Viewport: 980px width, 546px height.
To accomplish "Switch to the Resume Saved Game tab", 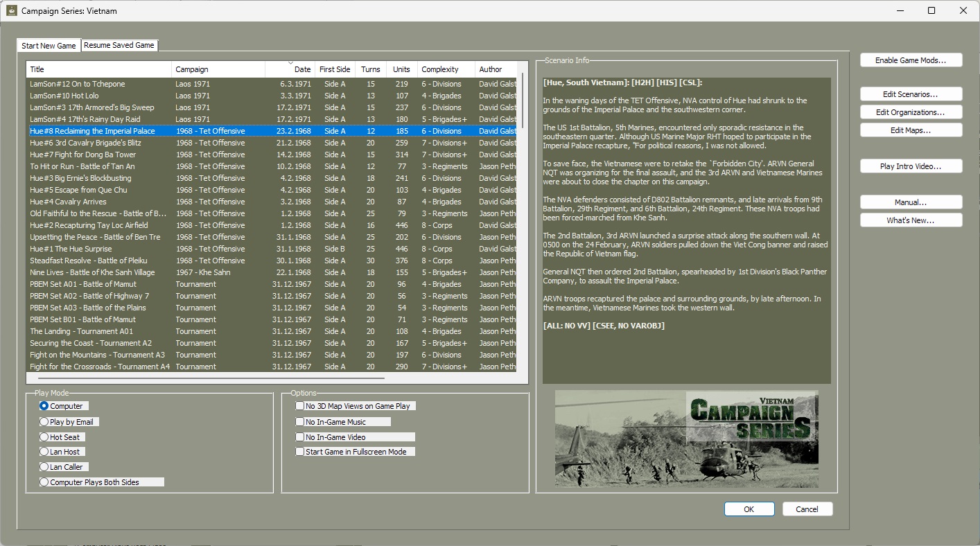I will [119, 45].
